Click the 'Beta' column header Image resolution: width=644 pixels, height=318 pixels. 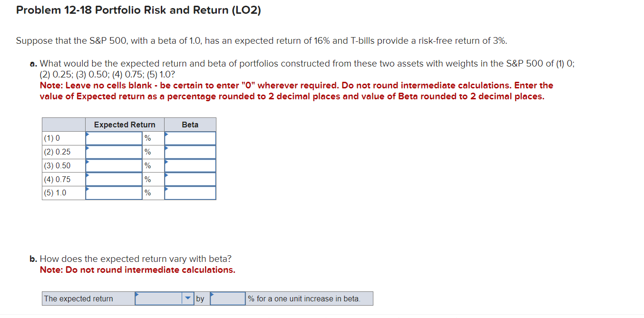coord(190,124)
